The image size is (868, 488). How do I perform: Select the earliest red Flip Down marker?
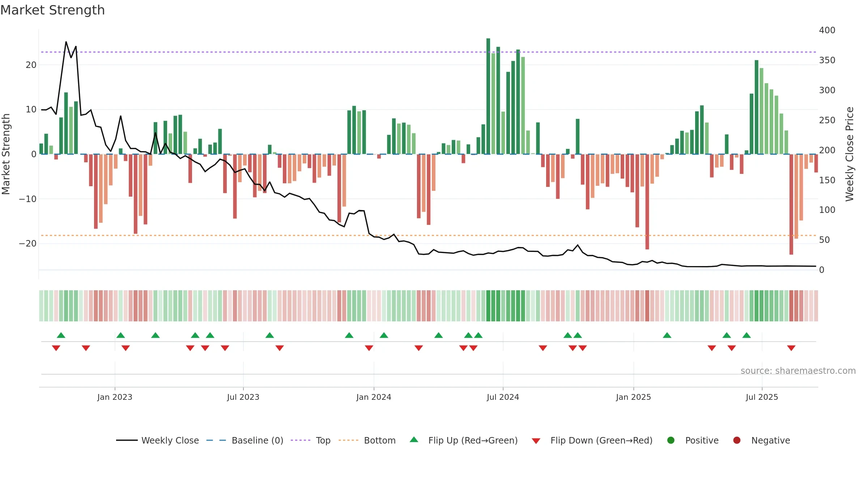coord(56,348)
